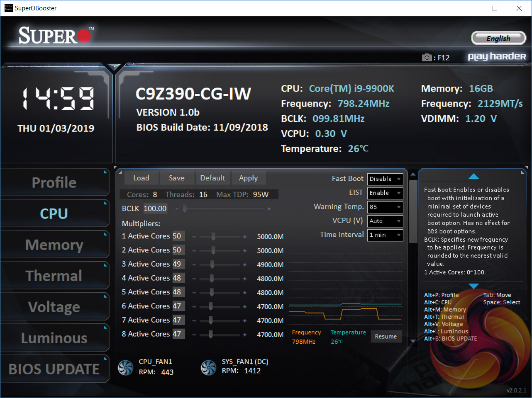
Task: Click the scrollbar down arrow in settings panel
Action: pyautogui.click(x=413, y=341)
